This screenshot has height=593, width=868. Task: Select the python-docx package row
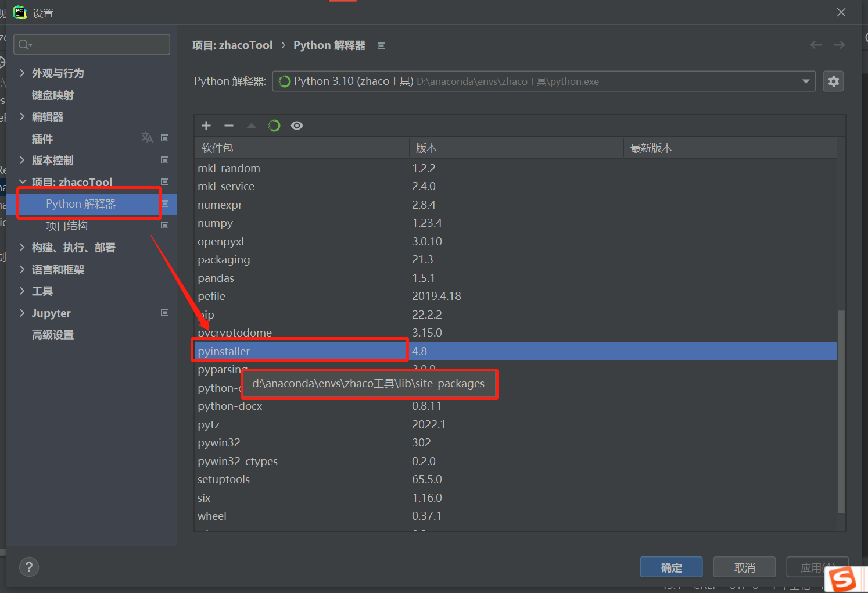(x=516, y=406)
